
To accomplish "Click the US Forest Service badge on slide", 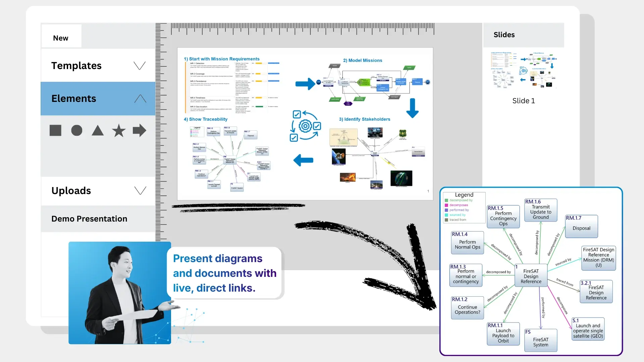I will click(x=403, y=134).
